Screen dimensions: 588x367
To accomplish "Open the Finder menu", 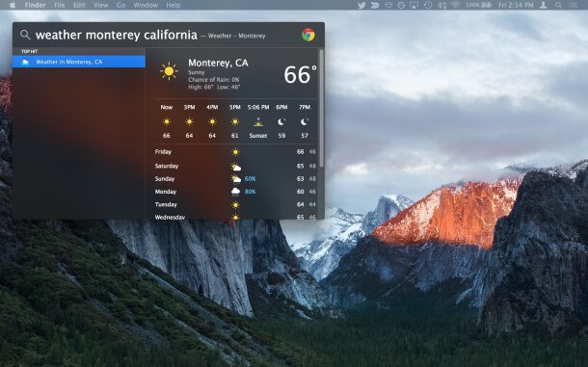I will (35, 5).
